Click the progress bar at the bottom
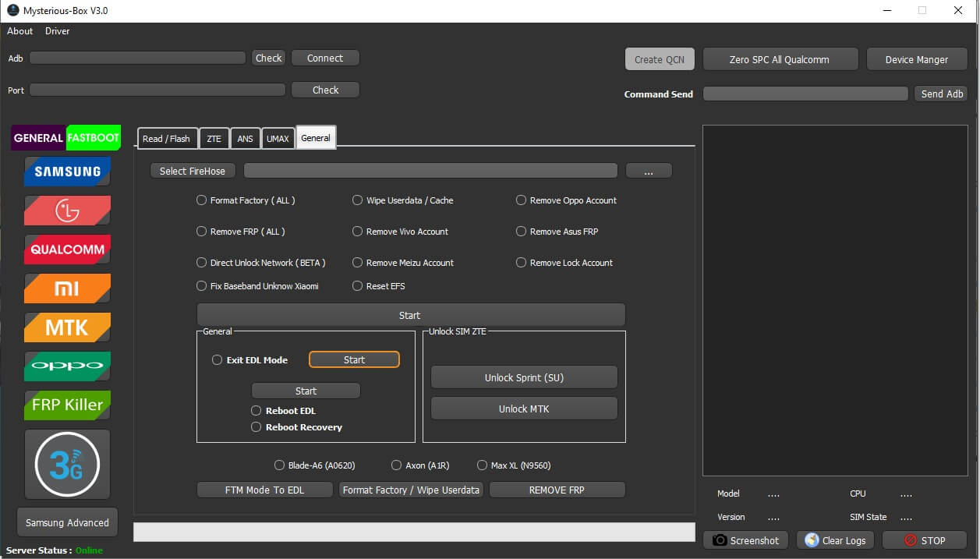The width and height of the screenshot is (980, 559). pos(413,531)
